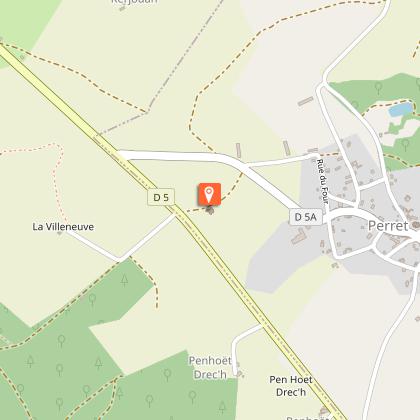
Task: Select the Perret town label
Action: click(x=388, y=226)
